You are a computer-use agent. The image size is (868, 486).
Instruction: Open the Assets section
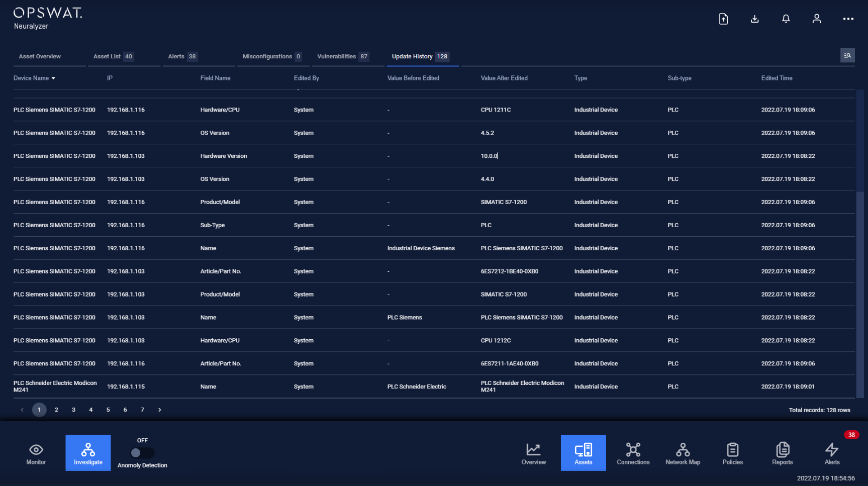[583, 453]
